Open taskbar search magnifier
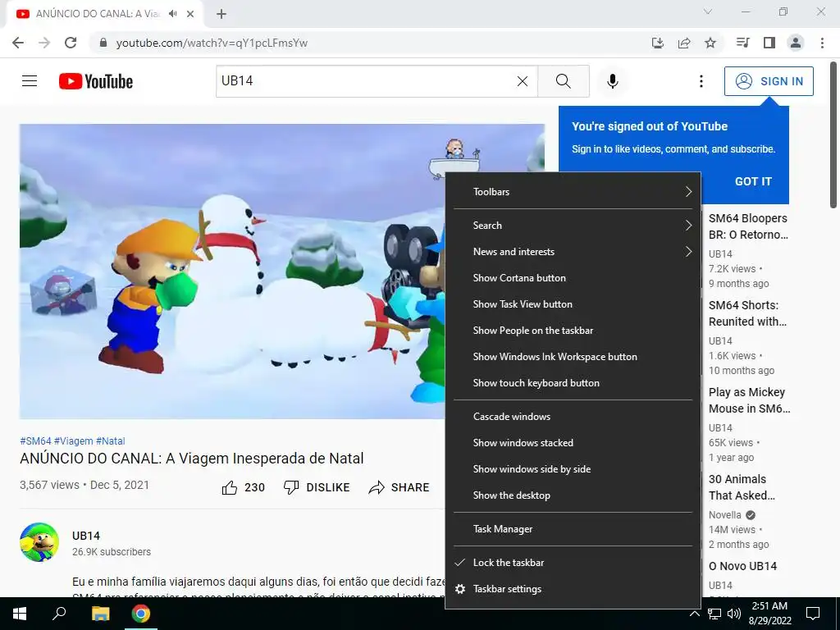This screenshot has height=630, width=840. click(x=59, y=614)
